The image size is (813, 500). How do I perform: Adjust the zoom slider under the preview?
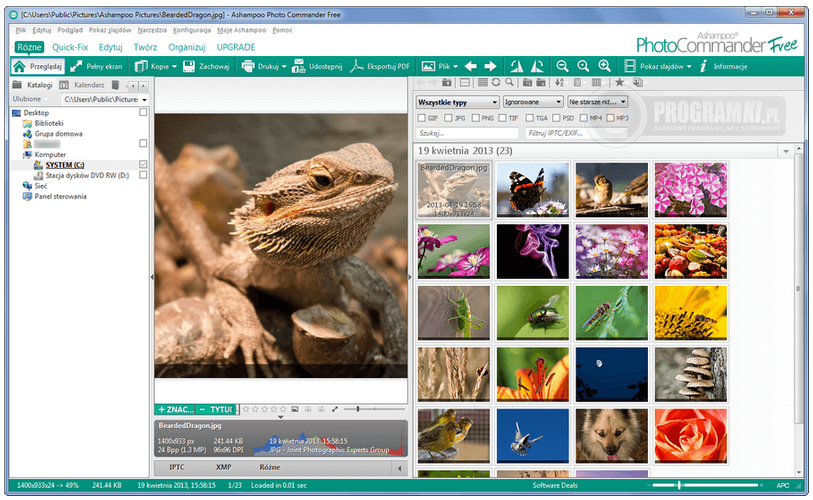[x=358, y=409]
